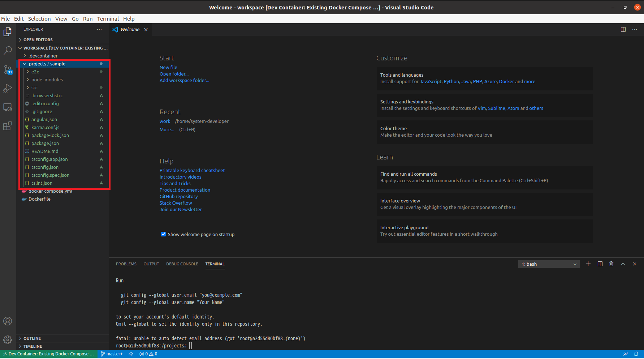Open the Terminal menu
The image size is (644, 359).
pos(108,19)
